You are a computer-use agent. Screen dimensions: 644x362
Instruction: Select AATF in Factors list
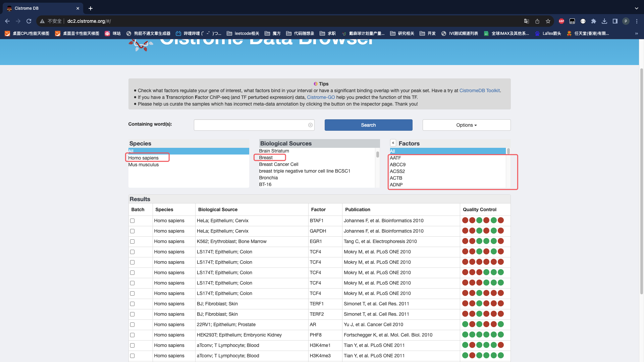click(395, 158)
